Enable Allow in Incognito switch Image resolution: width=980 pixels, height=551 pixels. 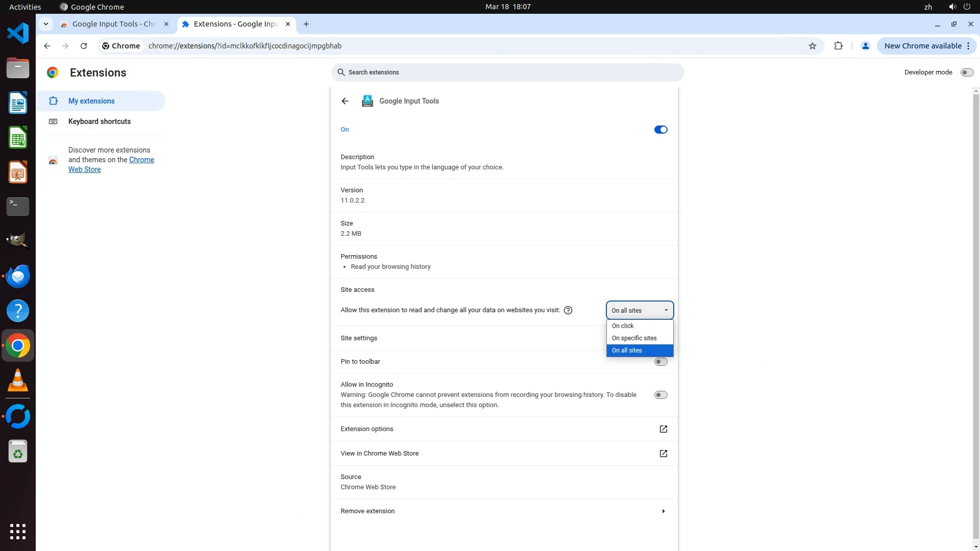(660, 395)
